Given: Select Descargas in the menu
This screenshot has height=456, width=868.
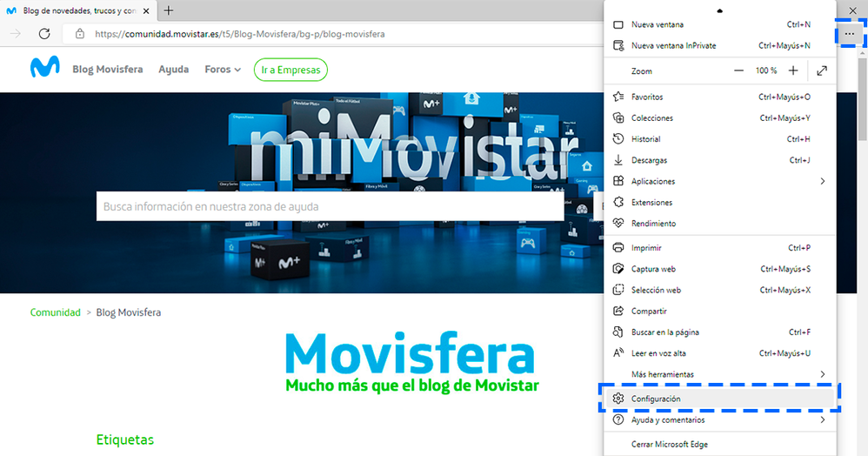Looking at the screenshot, I should tap(649, 160).
